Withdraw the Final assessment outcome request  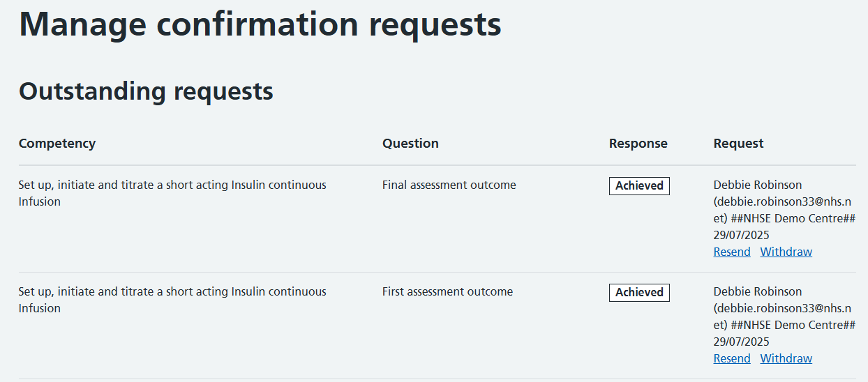786,252
